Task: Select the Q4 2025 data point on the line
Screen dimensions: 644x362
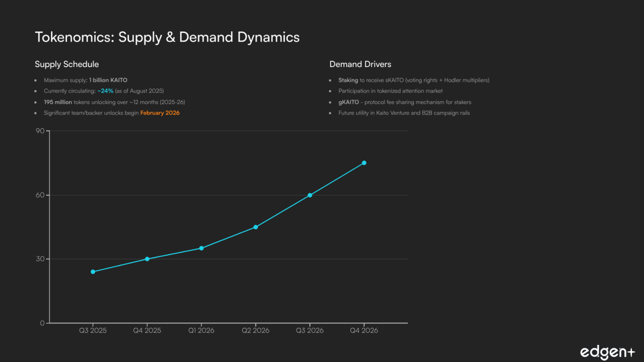Action: pyautogui.click(x=147, y=259)
